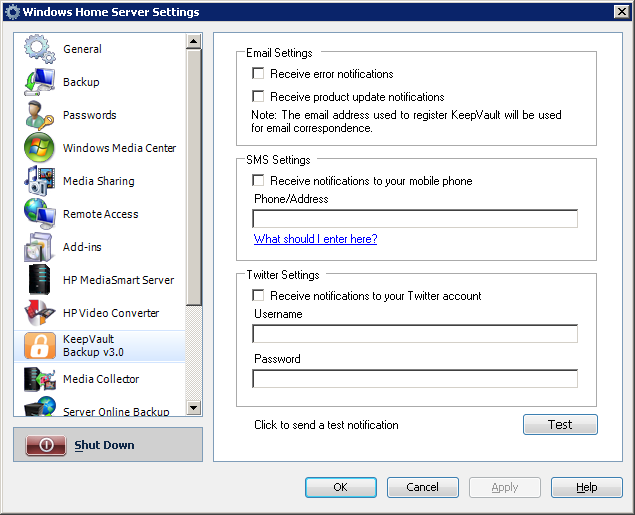Select HP MediaSmart Server icon
The image size is (635, 515).
pyautogui.click(x=39, y=280)
